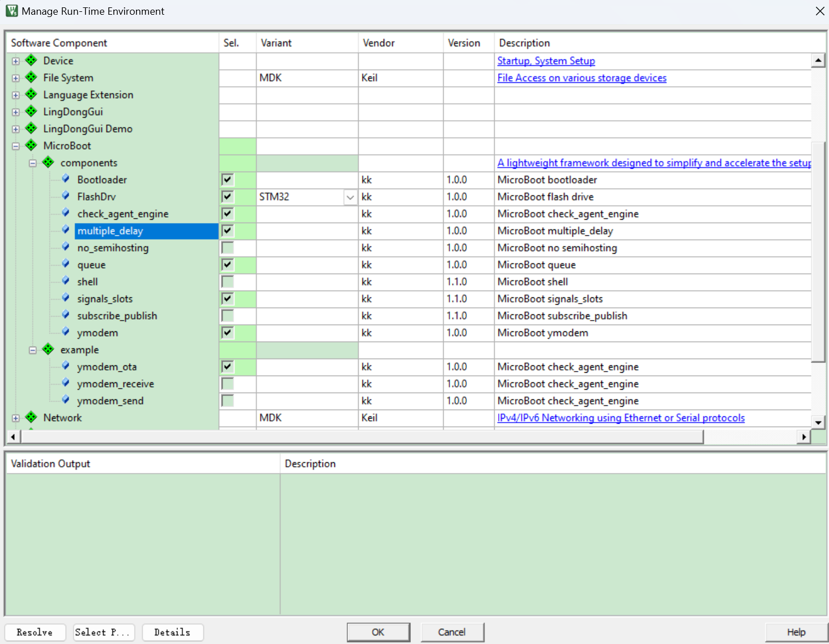Click the ymodem blue component icon
This screenshot has height=644, width=829.
pyautogui.click(x=66, y=332)
